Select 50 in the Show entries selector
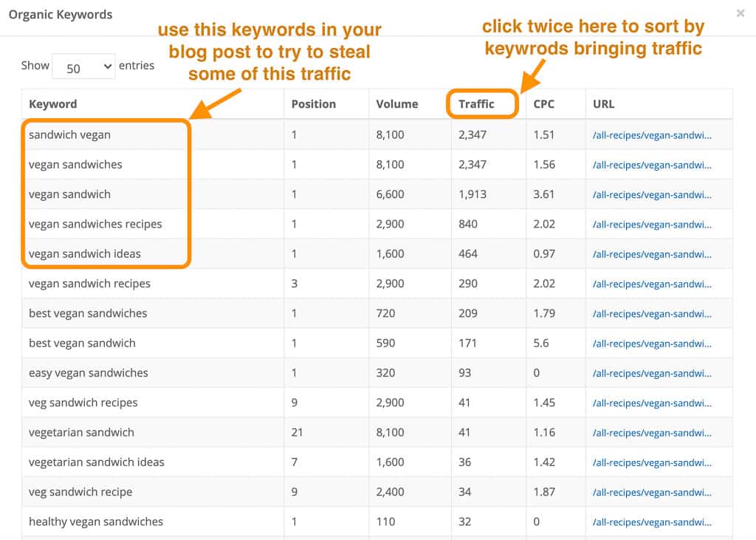Image resolution: width=756 pixels, height=540 pixels. pyautogui.click(x=83, y=66)
